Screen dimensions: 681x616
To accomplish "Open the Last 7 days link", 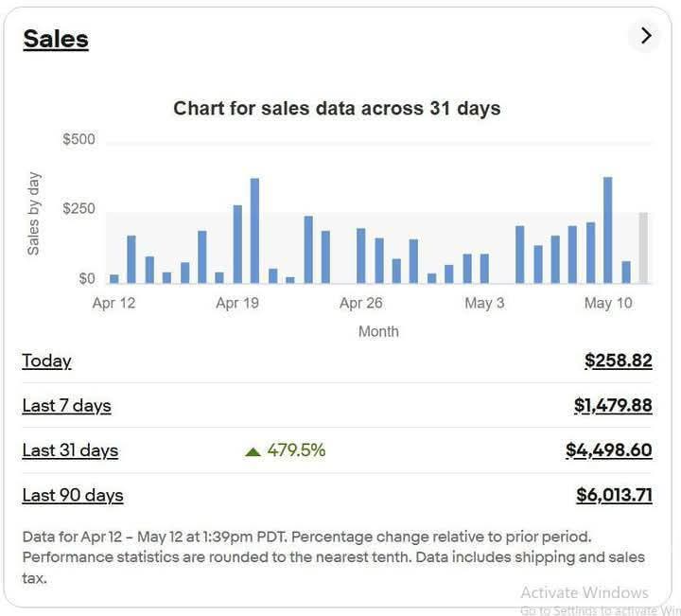I will [66, 405].
